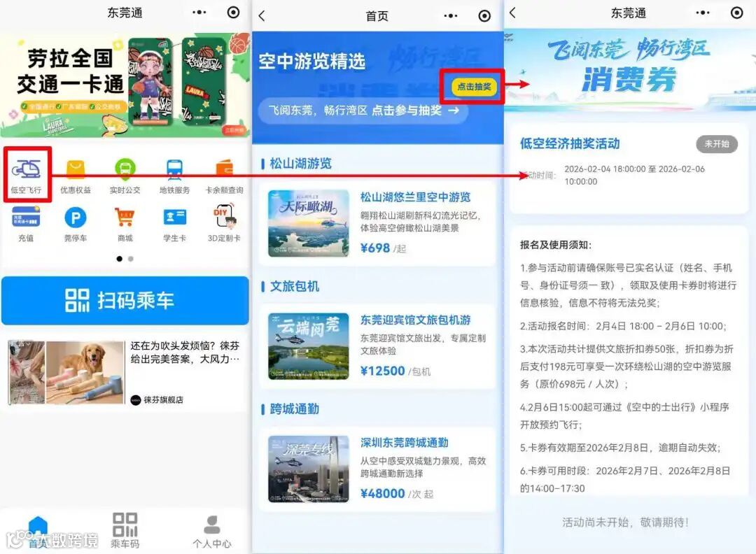756x554 pixels.
Task: Open the 学生卡 student card icon
Action: [174, 218]
